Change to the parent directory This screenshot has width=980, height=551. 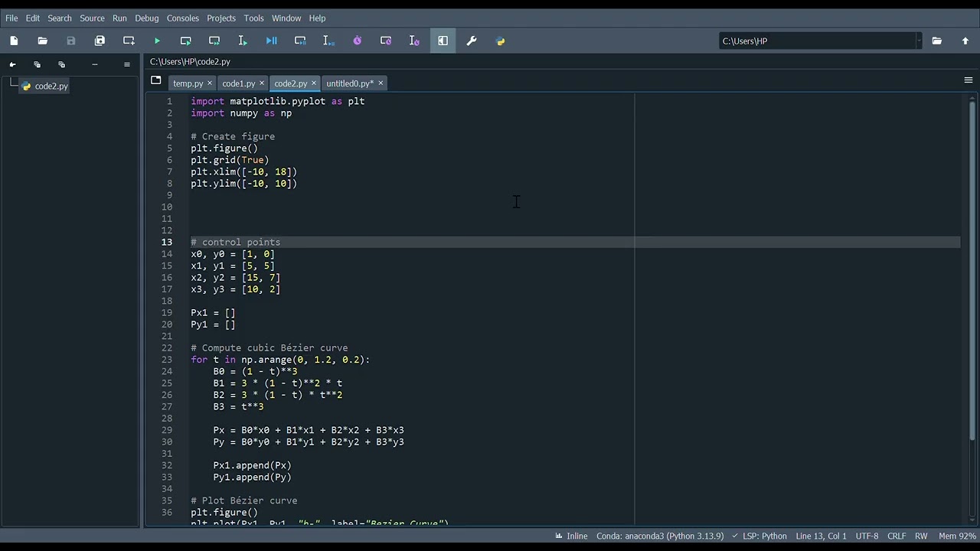[x=965, y=41]
